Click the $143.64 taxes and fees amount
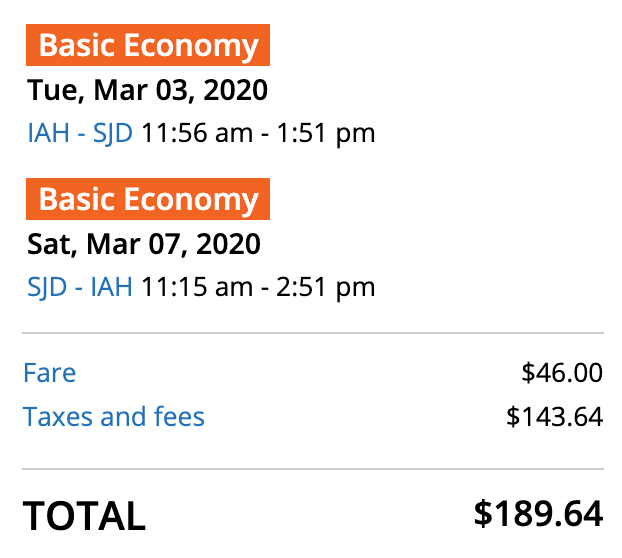Image resolution: width=622 pixels, height=558 pixels. [x=555, y=417]
